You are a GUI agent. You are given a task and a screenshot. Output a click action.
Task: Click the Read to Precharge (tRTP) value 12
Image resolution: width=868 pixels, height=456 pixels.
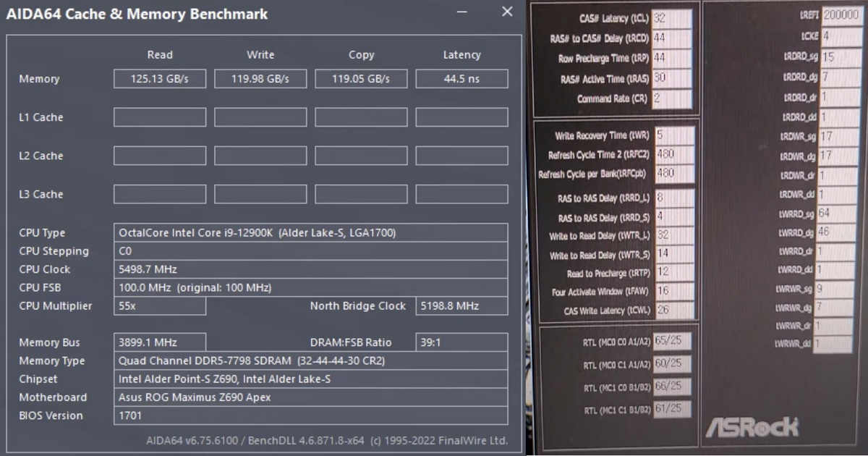coord(674,273)
